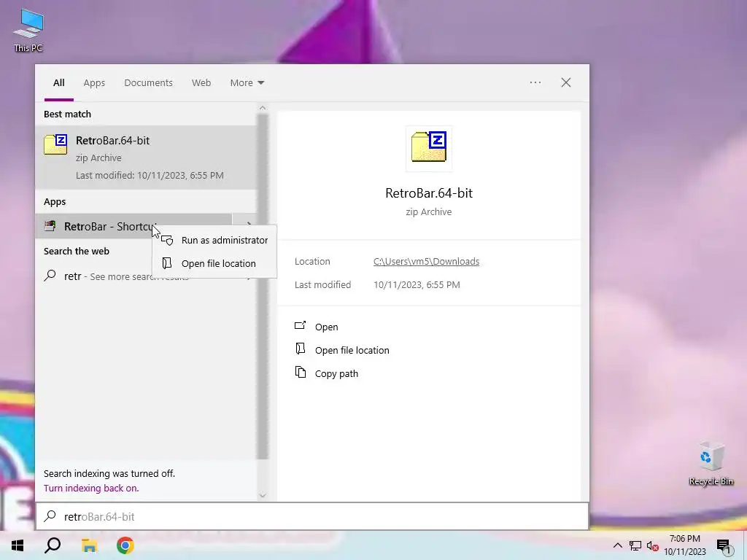The image size is (747, 560).
Task: Click context menu Open file location icon
Action: 167,263
